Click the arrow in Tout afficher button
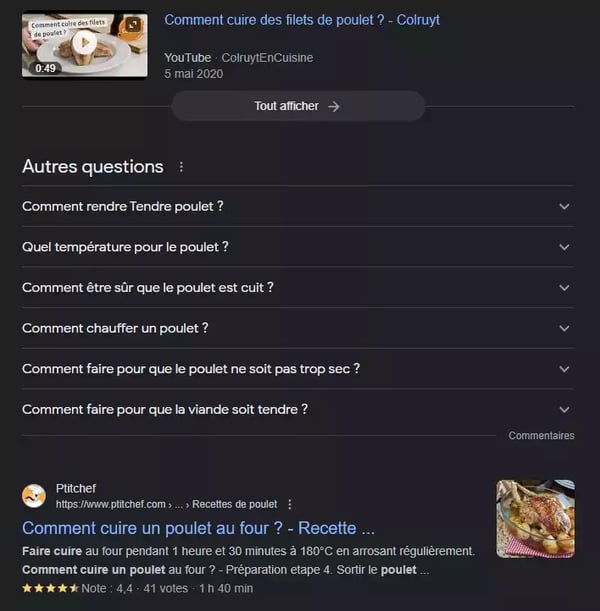Viewport: 600px width, 611px height. (x=334, y=106)
